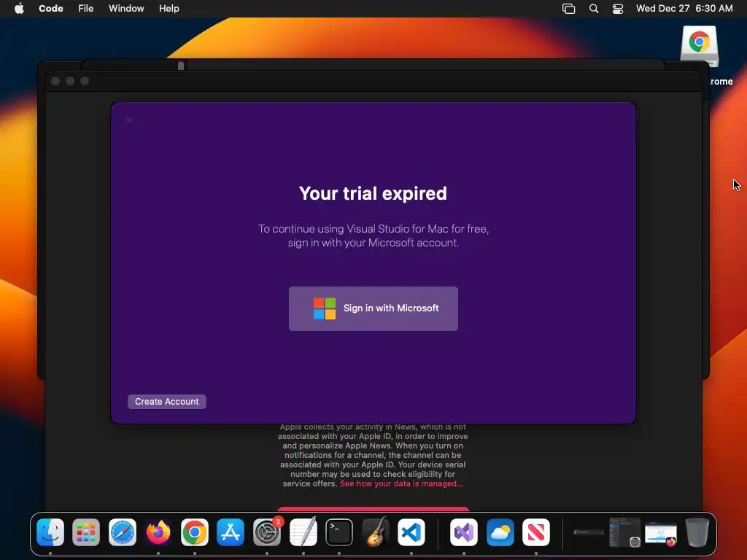Launch Safari from the Dock

click(x=123, y=532)
